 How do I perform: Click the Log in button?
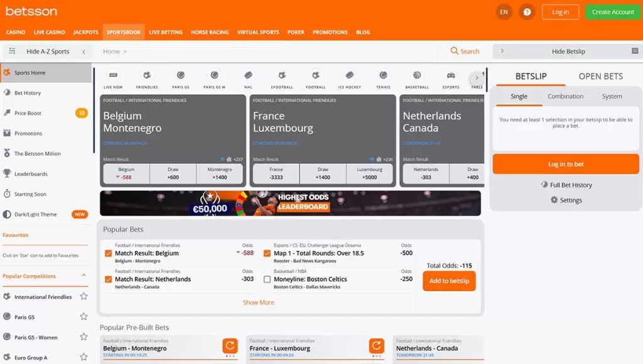(560, 13)
